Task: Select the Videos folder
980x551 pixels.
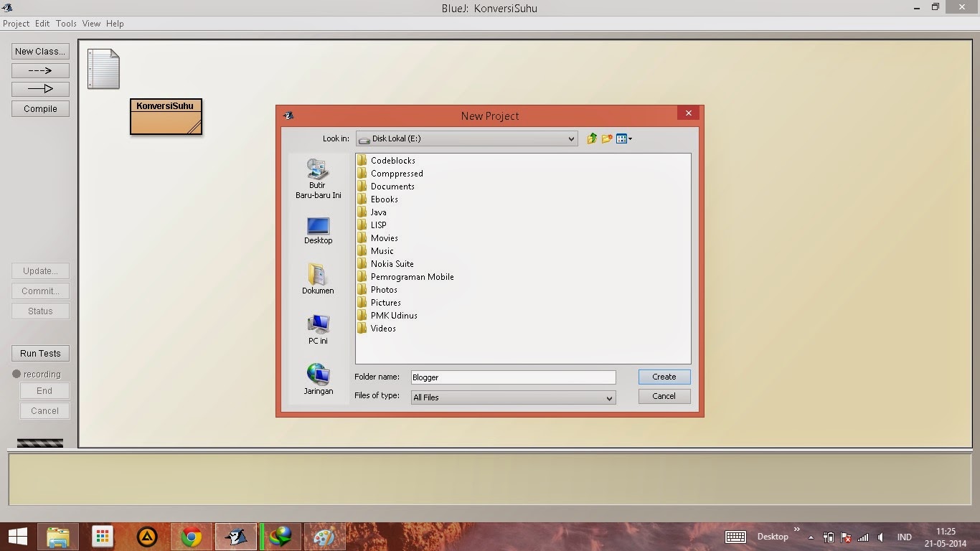Action: tap(377, 329)
